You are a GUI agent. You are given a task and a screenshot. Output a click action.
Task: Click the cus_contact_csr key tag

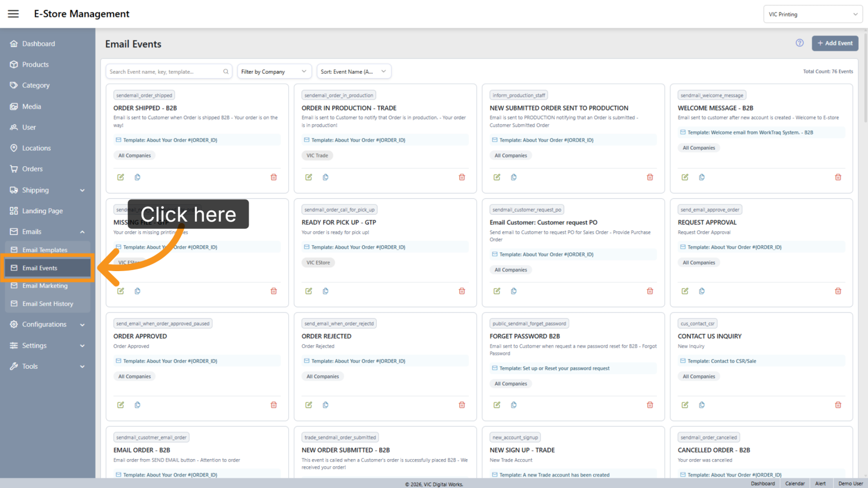coord(698,324)
